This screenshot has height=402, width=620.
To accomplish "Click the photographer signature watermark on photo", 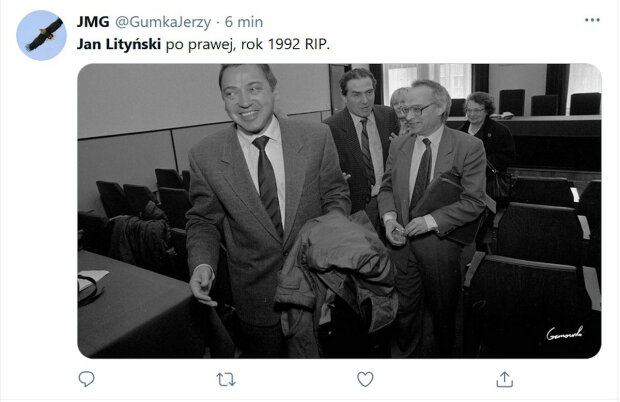I will point(564,333).
